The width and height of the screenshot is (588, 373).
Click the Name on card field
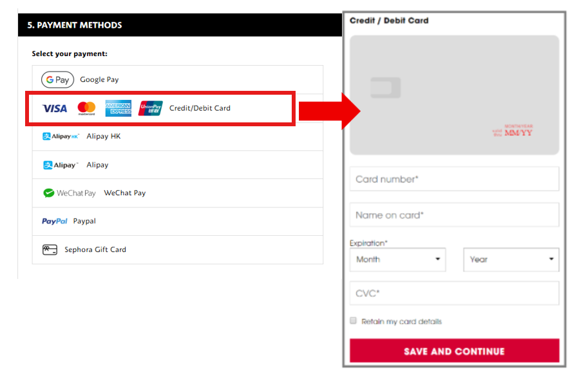(454, 215)
